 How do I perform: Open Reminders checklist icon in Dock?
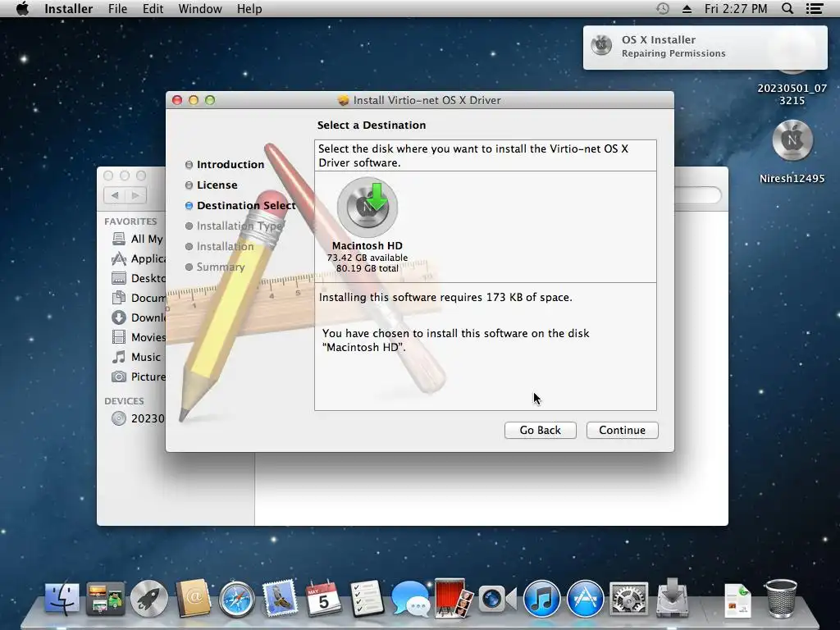pos(367,598)
